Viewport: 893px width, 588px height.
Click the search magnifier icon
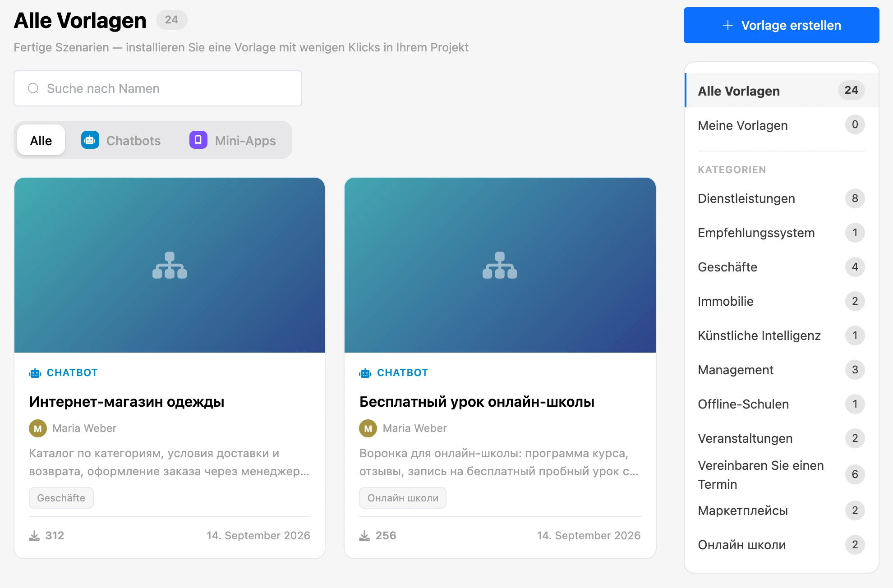33,88
